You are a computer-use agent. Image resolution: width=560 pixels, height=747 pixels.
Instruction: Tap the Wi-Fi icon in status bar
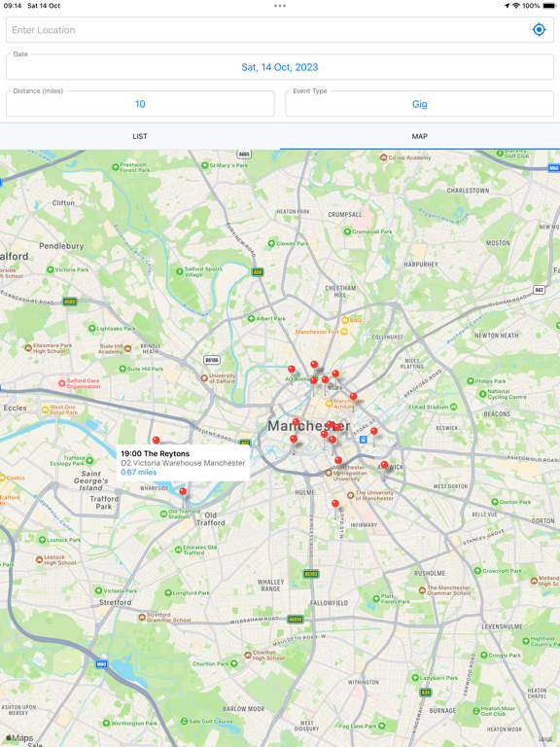[515, 6]
